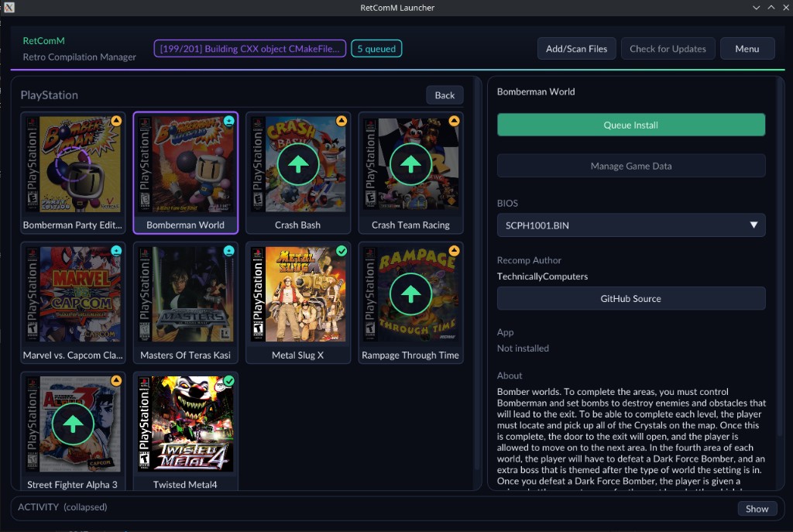The height and width of the screenshot is (532, 793).
Task: Click the Not installed status text
Action: [523, 348]
